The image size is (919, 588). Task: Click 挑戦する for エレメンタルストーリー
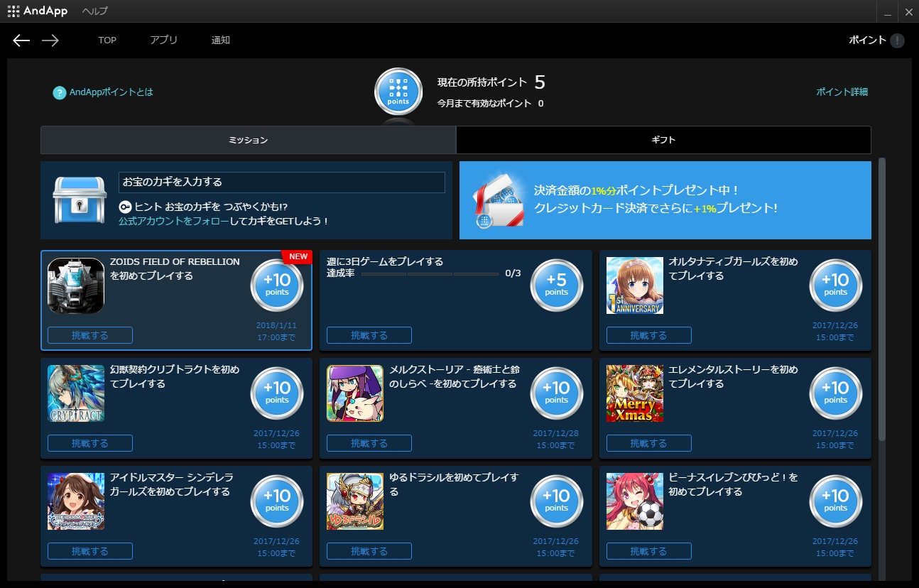[x=649, y=443]
